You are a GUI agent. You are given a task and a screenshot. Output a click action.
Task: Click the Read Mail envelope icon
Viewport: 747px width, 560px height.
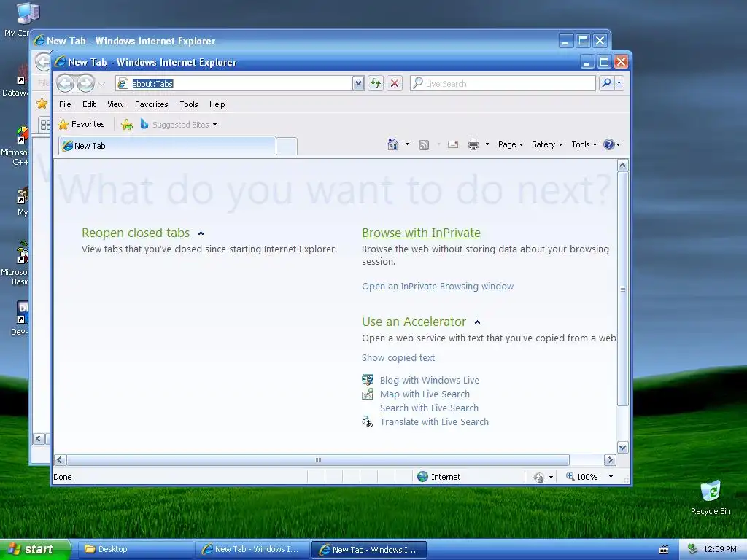tap(453, 144)
